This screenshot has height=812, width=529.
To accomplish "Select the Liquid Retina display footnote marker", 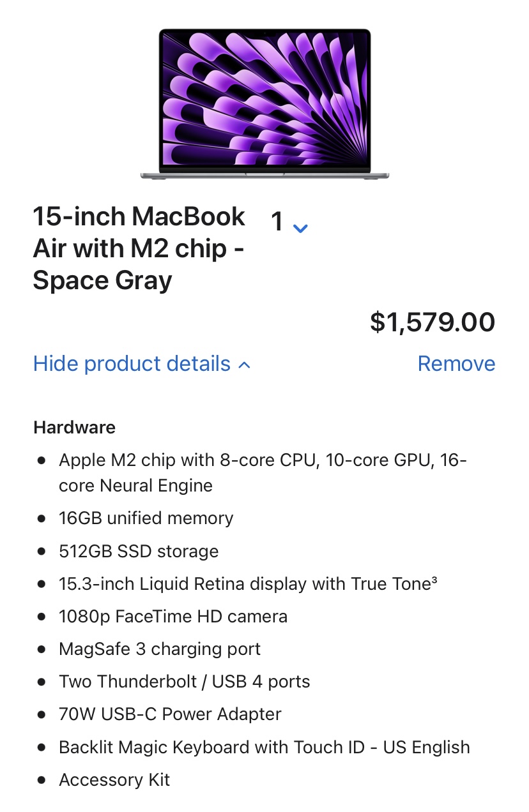I will point(434,580).
